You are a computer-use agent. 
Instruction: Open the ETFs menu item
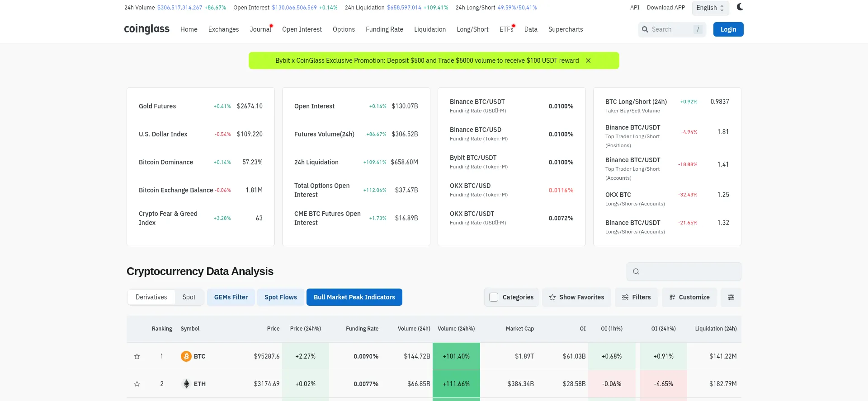pos(506,29)
